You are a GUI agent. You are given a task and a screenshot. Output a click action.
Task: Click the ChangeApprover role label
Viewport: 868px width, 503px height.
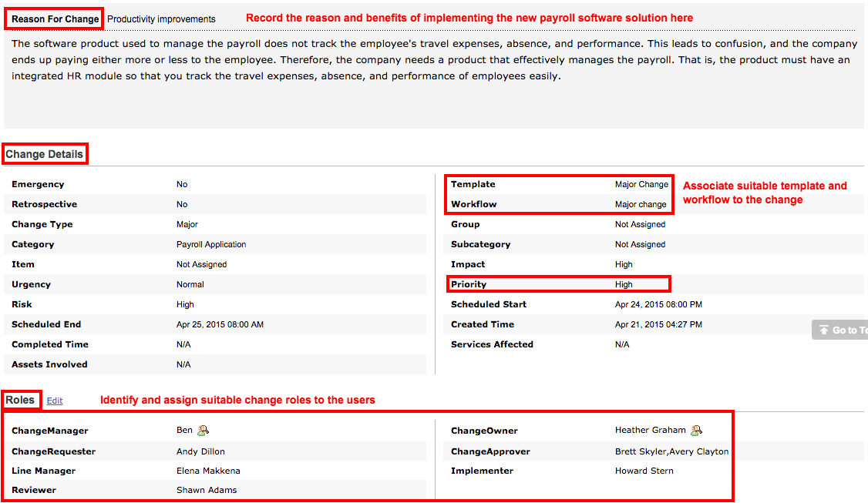tap(490, 451)
